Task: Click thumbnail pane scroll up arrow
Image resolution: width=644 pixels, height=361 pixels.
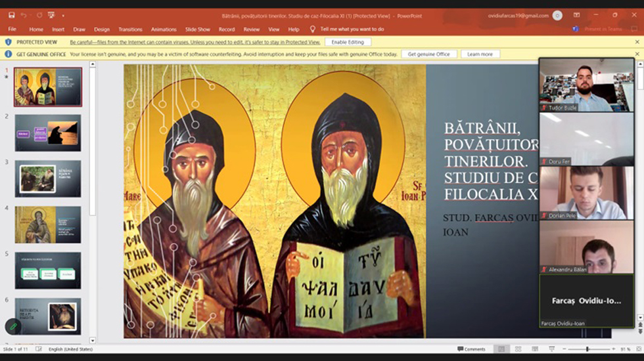Action: [x=93, y=64]
